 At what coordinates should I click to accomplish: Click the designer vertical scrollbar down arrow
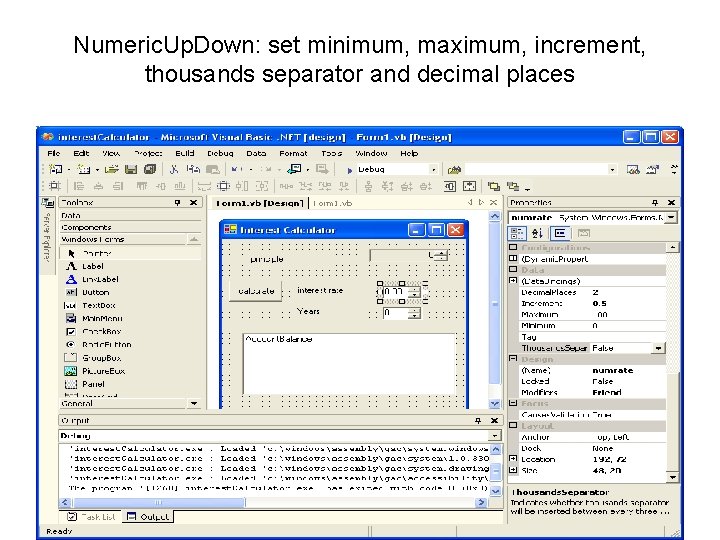coord(495,404)
